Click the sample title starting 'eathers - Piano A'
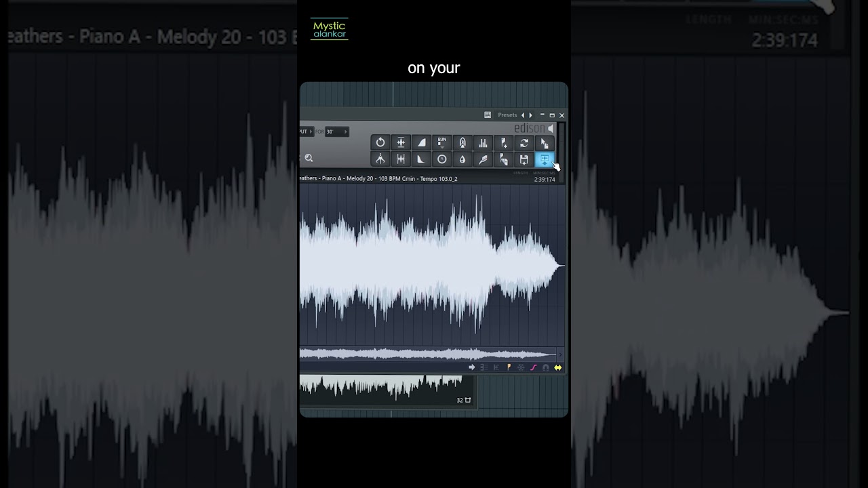Viewport: 868px width, 488px height. coord(378,179)
